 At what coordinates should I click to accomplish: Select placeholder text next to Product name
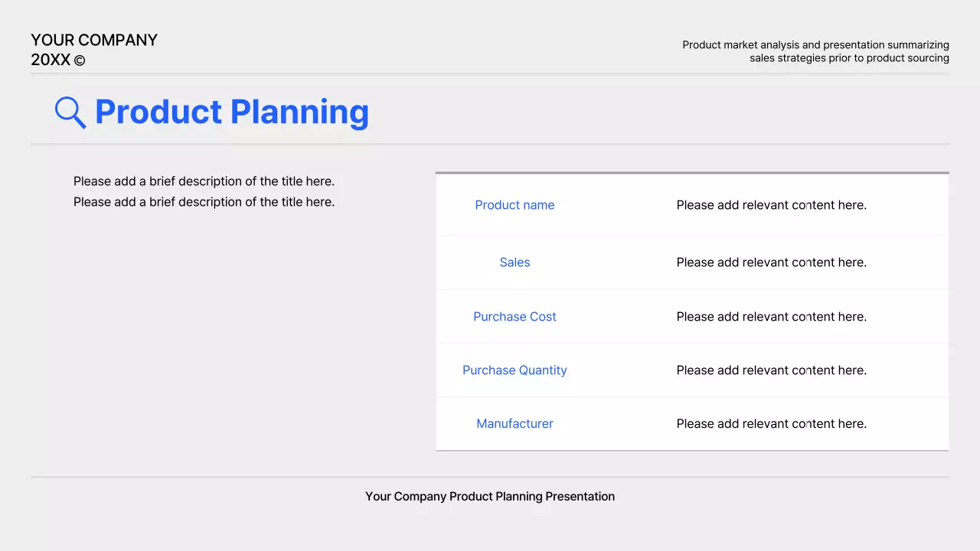point(771,205)
